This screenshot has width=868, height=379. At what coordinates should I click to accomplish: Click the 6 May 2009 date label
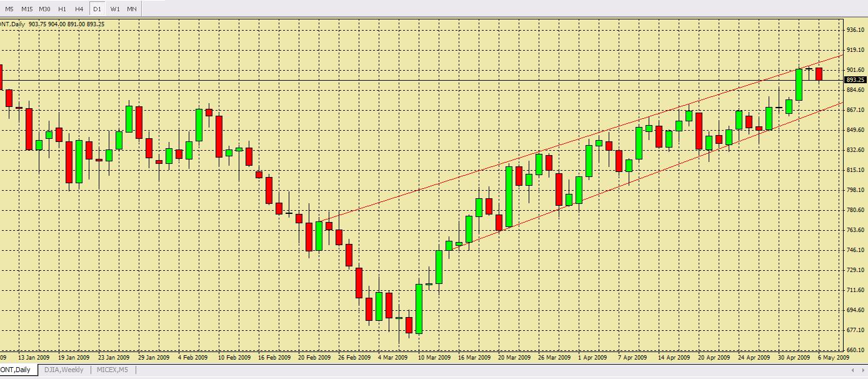(834, 358)
